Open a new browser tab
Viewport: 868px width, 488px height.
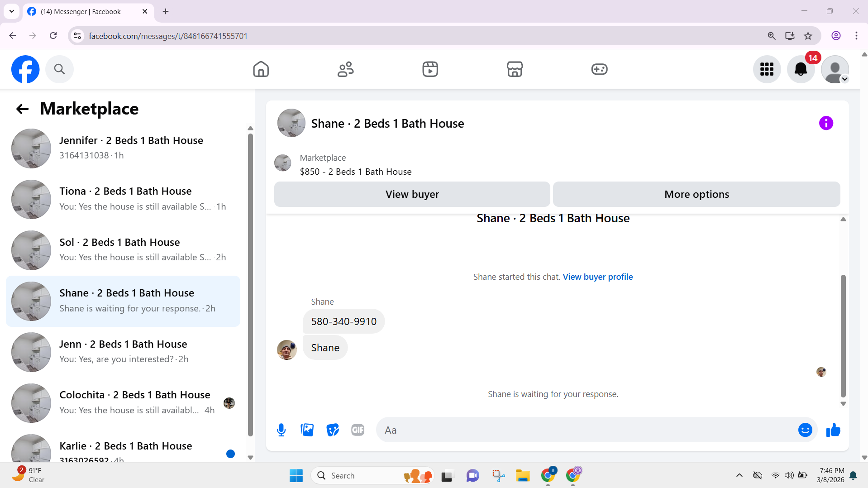point(166,11)
